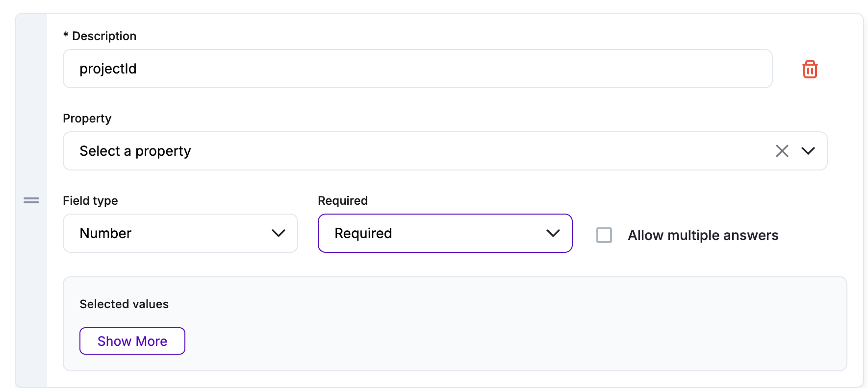Click the "Allow multiple answers" label text

(x=703, y=235)
